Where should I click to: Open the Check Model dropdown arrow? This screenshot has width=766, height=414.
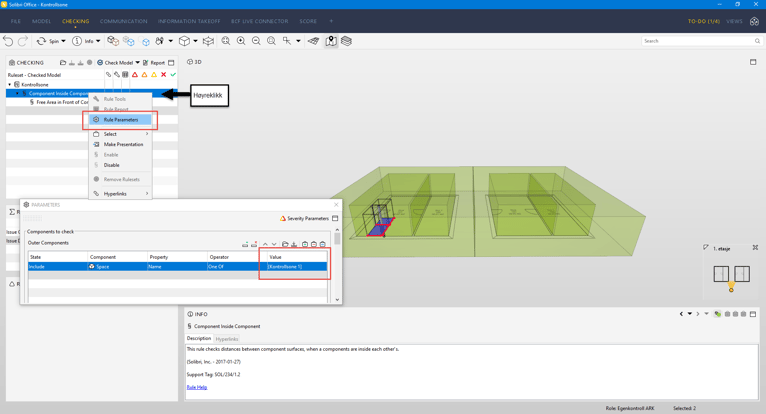[x=138, y=63]
